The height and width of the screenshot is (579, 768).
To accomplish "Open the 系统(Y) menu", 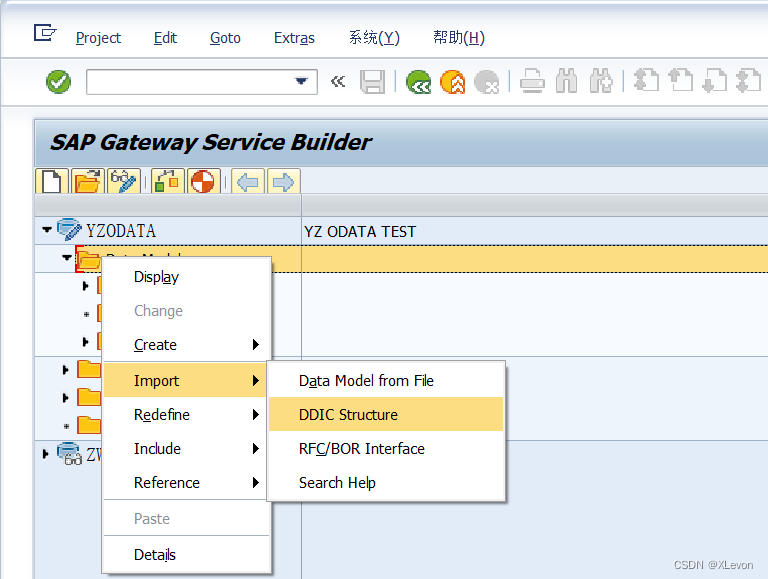I will [374, 38].
